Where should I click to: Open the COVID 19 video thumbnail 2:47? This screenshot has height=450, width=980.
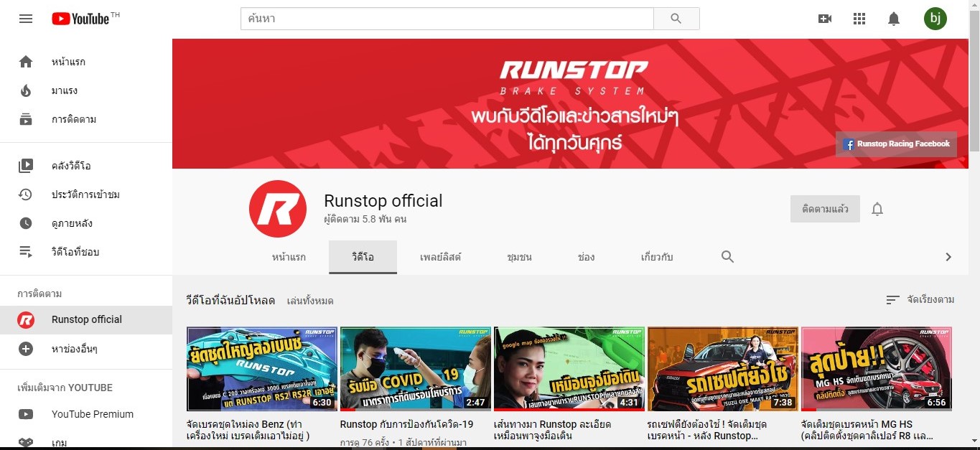416,369
